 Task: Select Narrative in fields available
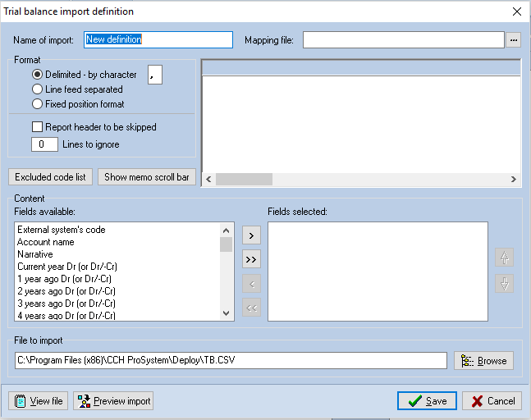pyautogui.click(x=35, y=254)
